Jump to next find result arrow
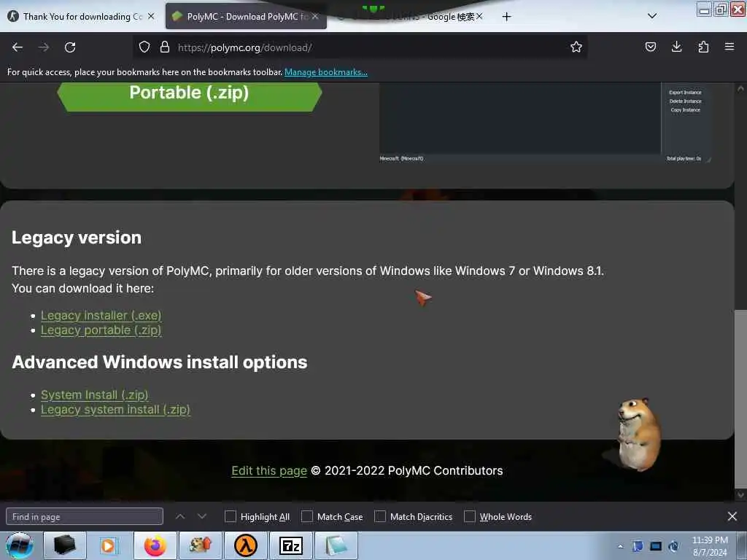This screenshot has width=747, height=560. coord(202,517)
